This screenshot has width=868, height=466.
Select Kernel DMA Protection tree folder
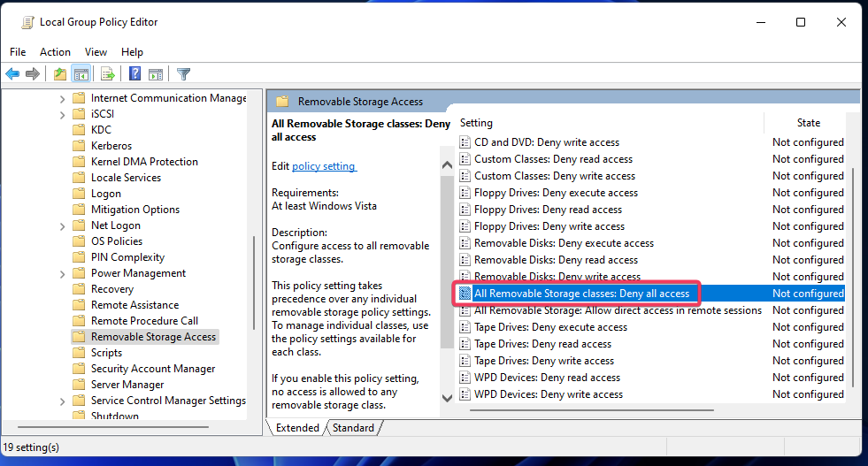[x=144, y=162]
